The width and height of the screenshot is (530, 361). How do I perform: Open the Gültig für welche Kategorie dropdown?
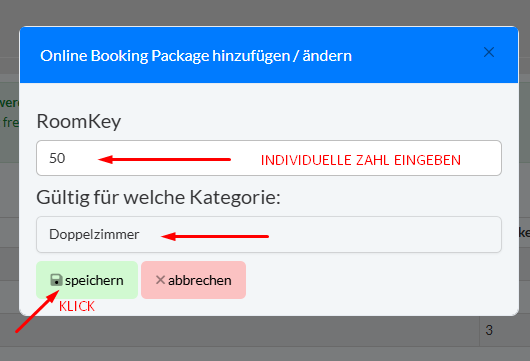tap(269, 235)
